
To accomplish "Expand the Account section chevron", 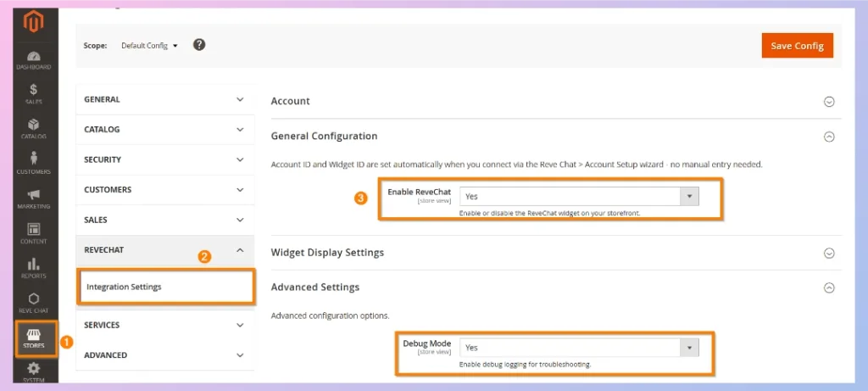I will [x=829, y=102].
